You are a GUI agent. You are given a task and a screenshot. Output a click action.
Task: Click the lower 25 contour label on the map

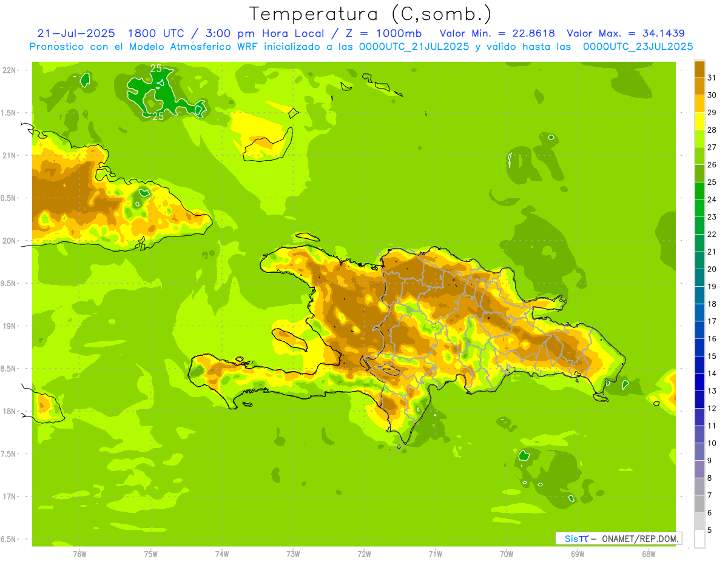click(157, 116)
